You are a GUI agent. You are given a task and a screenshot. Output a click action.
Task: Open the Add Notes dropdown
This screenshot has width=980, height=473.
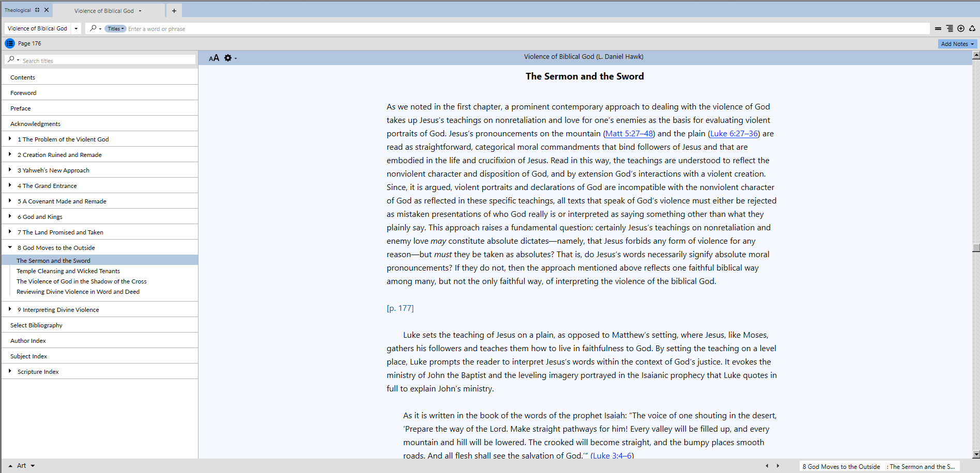tap(957, 44)
